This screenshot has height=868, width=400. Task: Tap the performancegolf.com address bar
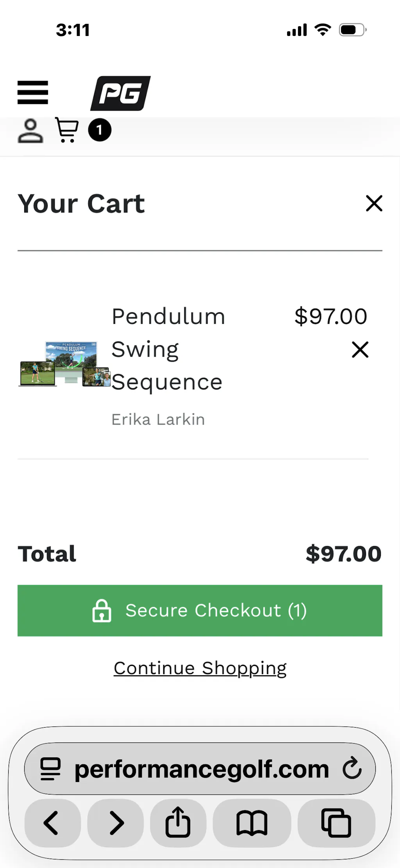[x=201, y=769]
